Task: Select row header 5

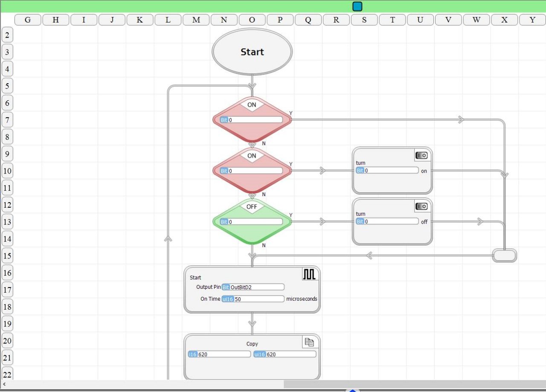Action: [x=7, y=86]
